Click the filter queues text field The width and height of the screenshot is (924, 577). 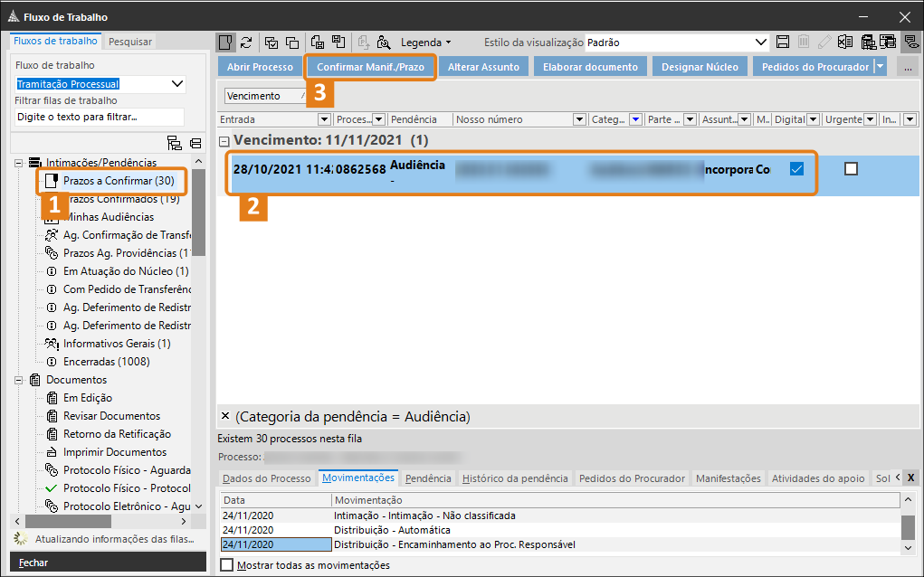(100, 117)
